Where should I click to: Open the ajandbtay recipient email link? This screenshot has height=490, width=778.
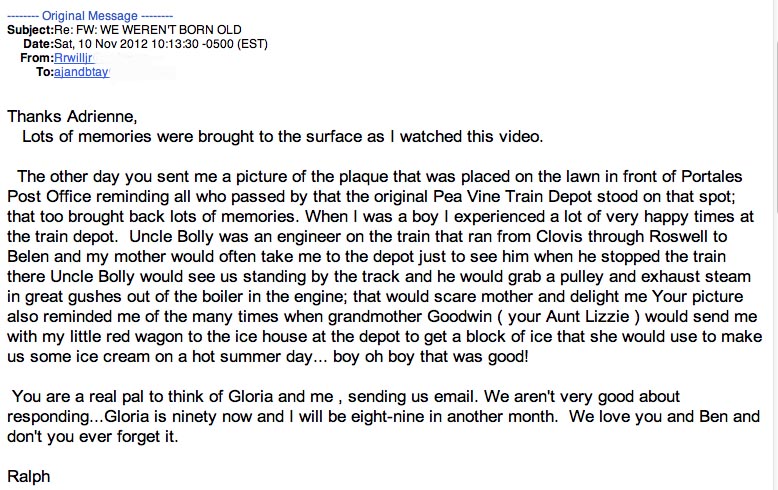point(81,72)
